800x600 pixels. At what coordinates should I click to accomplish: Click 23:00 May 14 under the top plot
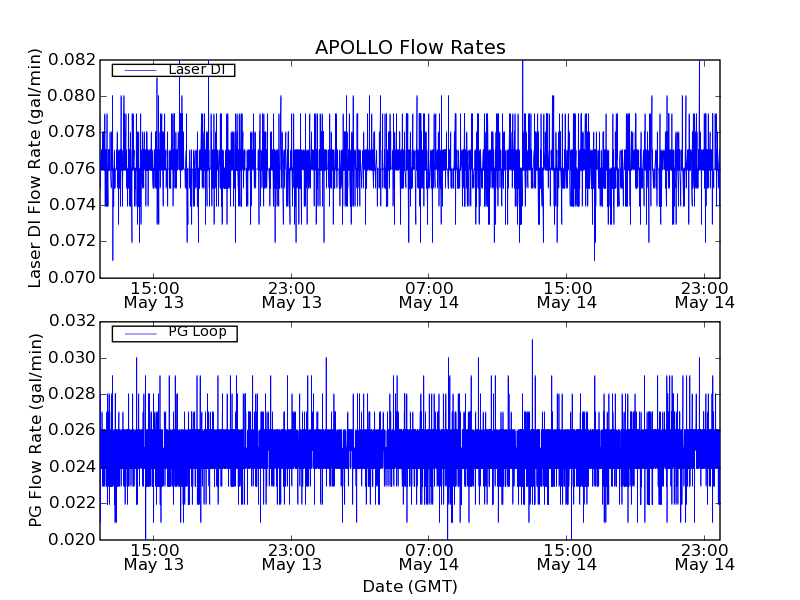(704, 294)
